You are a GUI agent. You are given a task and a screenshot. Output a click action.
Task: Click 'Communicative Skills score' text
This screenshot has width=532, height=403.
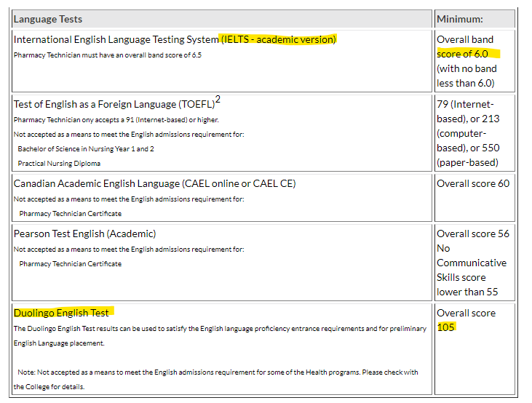pyautogui.click(x=472, y=271)
